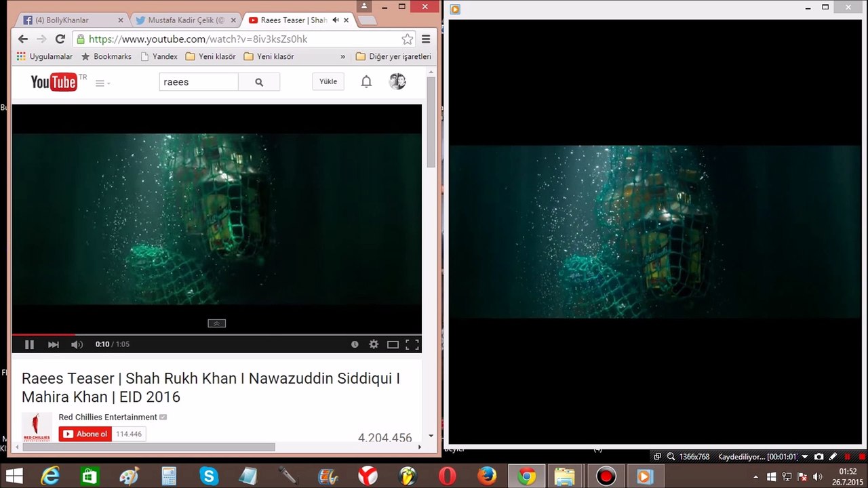Show hidden bookmarks with the chevron
The width and height of the screenshot is (868, 488).
point(342,57)
